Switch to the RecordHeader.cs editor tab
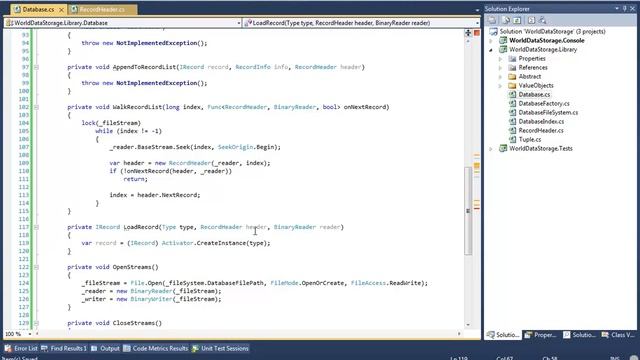This screenshot has width=640, height=360. click(x=102, y=9)
